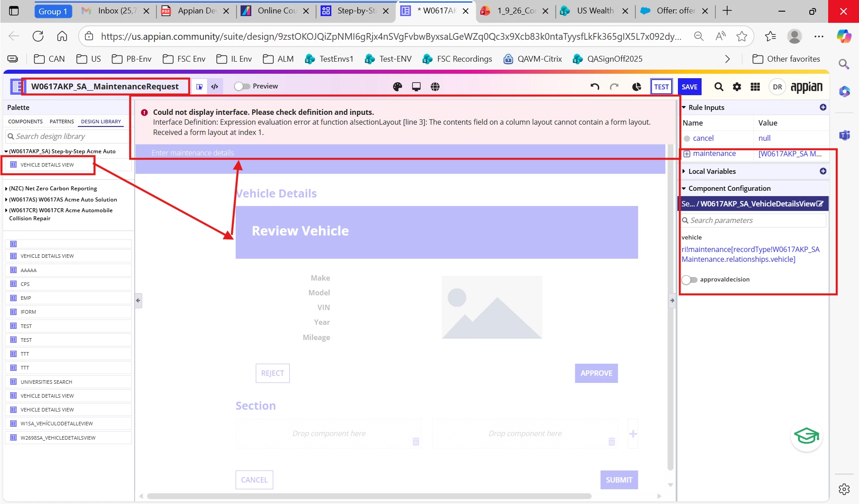
Task: Click the TEST button
Action: (x=661, y=87)
